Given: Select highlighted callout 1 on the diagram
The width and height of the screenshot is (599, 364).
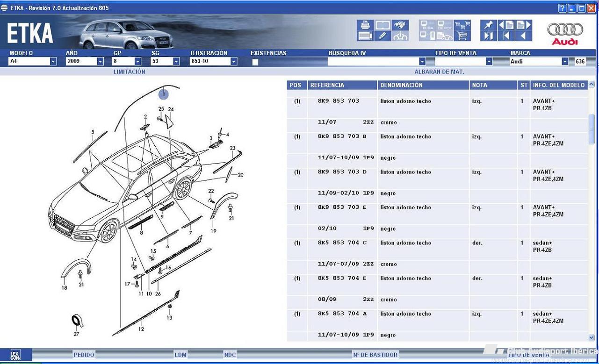Looking at the screenshot, I should (x=164, y=94).
